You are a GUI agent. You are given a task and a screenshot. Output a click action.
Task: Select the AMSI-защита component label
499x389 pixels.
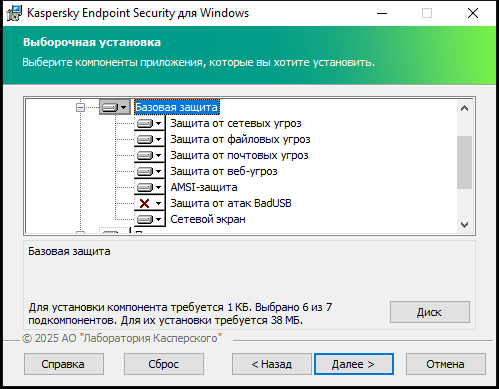(x=204, y=187)
